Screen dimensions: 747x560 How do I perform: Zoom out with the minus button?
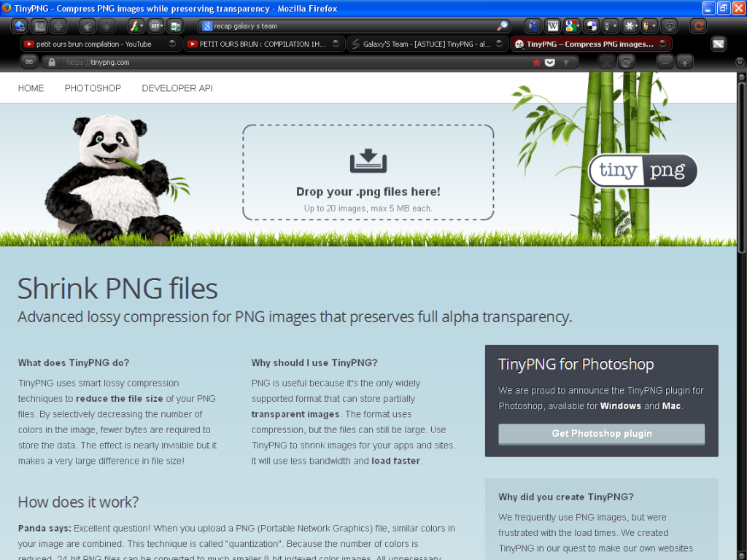pyautogui.click(x=665, y=62)
